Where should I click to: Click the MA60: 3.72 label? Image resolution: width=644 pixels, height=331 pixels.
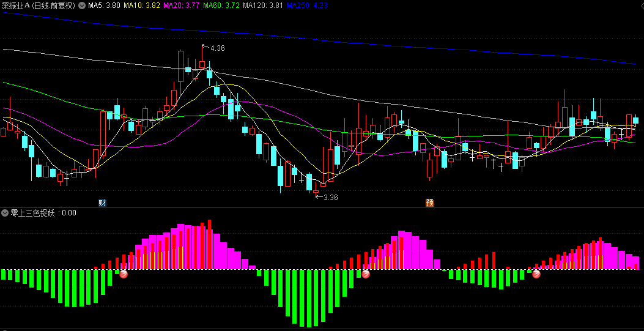point(221,6)
